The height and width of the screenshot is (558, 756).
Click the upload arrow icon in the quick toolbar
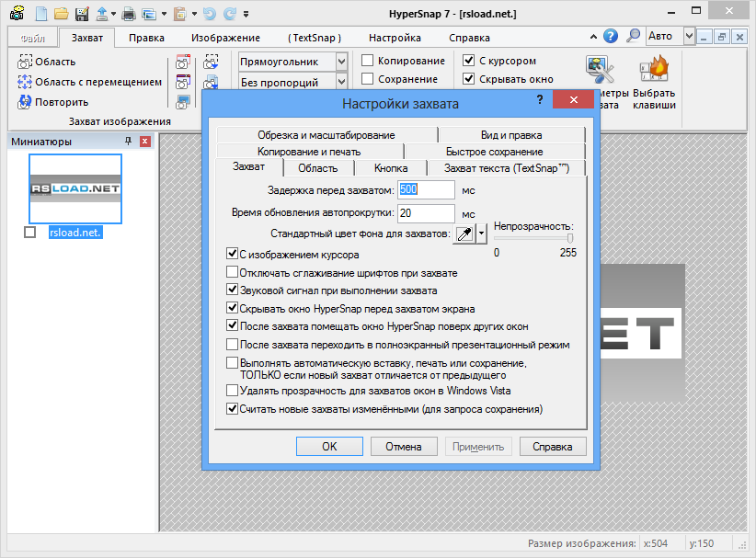point(102,14)
